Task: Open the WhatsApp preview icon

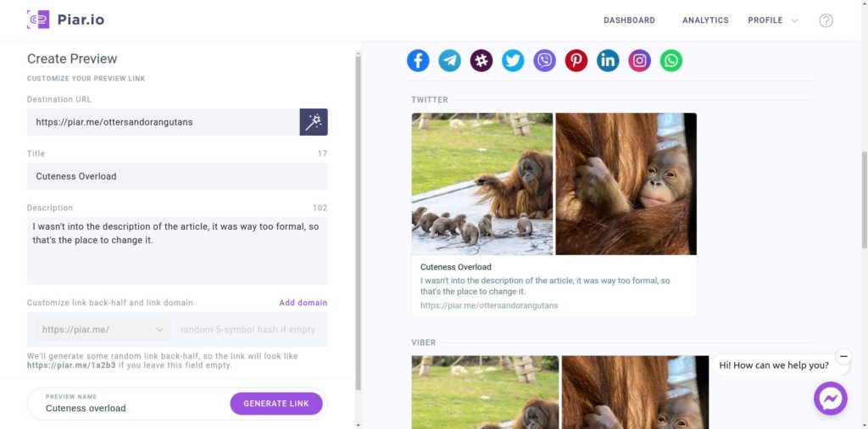Action: [x=671, y=60]
